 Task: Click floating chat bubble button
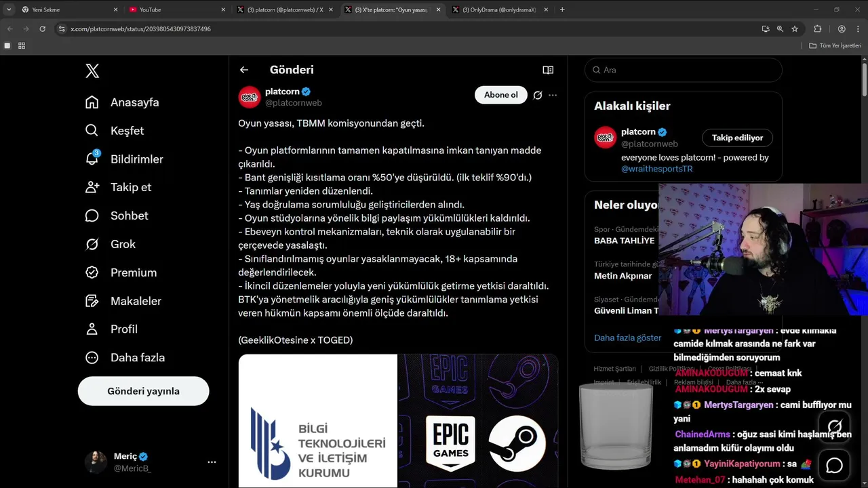click(834, 466)
